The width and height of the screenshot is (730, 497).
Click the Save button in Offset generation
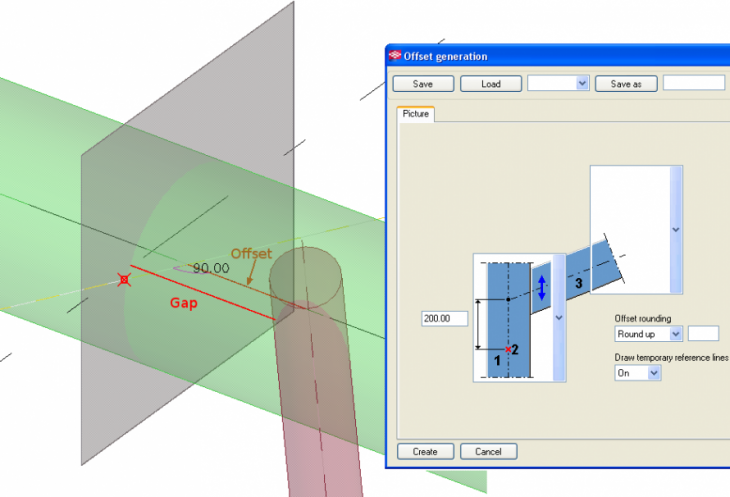tap(423, 84)
